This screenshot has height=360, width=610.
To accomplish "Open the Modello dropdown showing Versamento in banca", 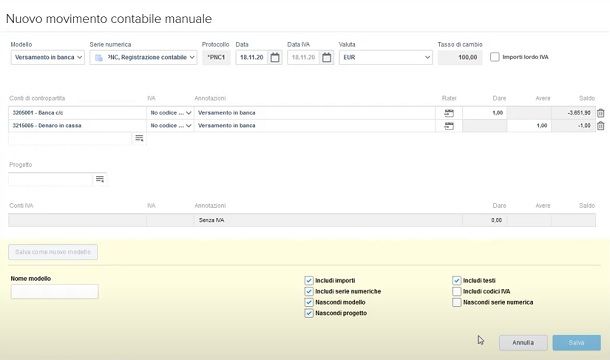I will 48,57.
